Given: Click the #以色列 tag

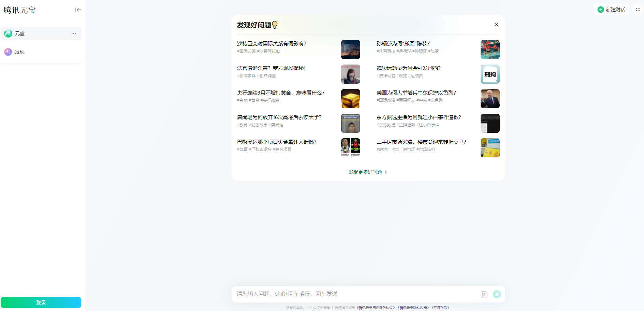Looking at the screenshot, I should point(436,100).
